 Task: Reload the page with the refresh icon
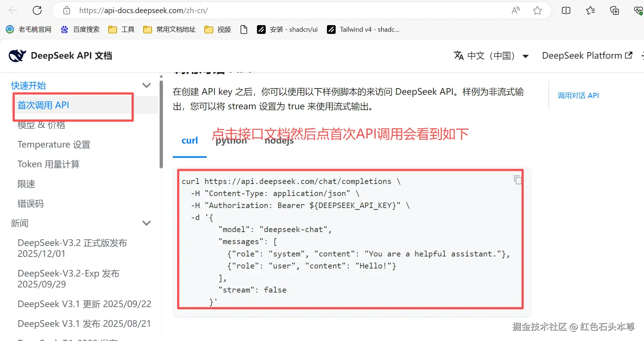click(x=37, y=10)
